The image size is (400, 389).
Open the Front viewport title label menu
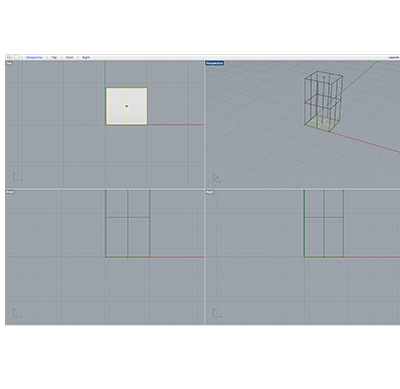coord(10,192)
